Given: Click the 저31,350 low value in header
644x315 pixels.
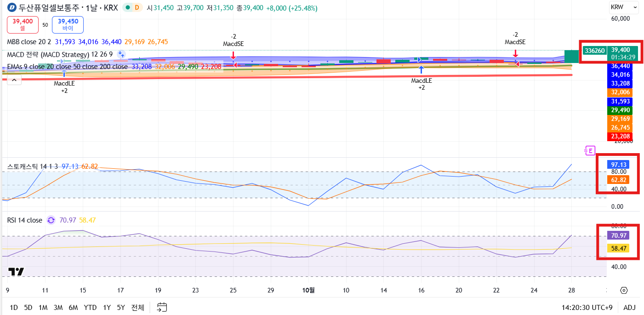Looking at the screenshot, I should (x=219, y=8).
